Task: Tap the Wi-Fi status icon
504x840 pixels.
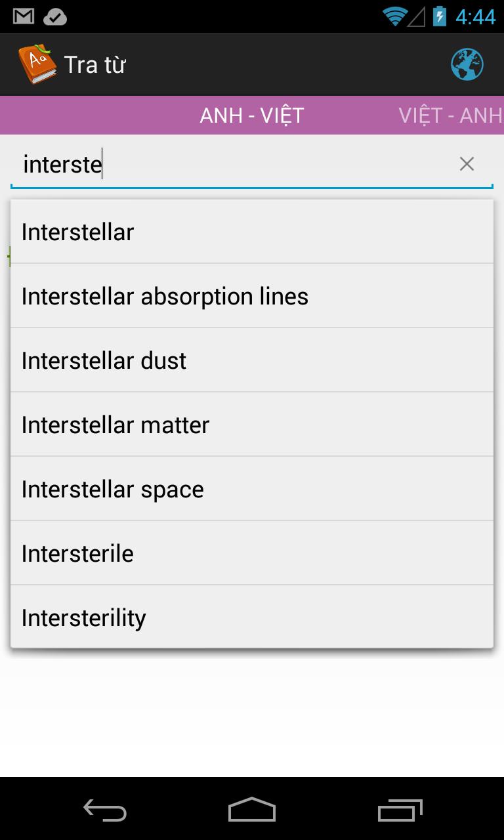Action: pyautogui.click(x=394, y=16)
